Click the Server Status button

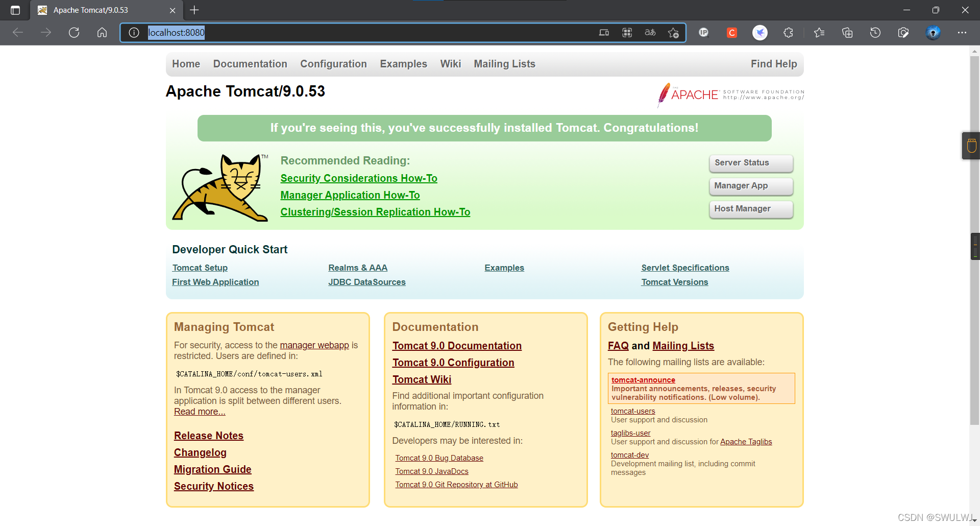(751, 163)
